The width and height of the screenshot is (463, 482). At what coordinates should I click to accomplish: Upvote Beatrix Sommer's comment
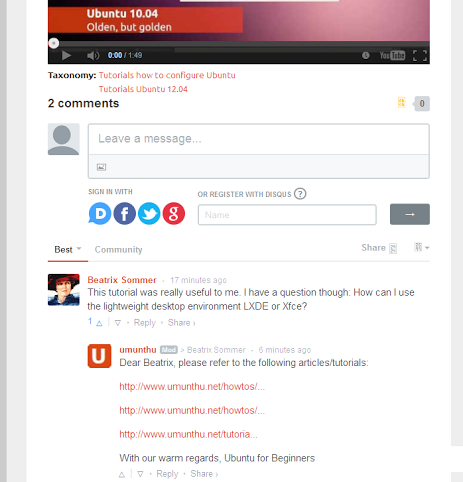(x=99, y=323)
